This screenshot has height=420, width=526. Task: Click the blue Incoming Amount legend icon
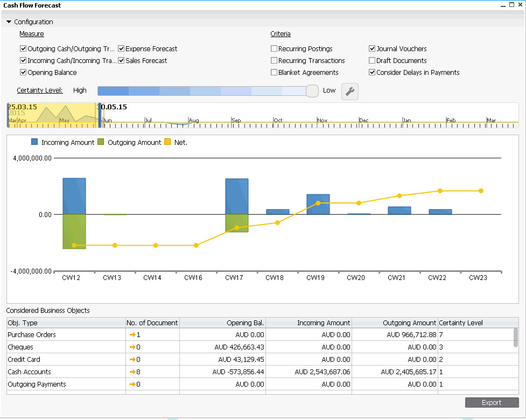34,142
